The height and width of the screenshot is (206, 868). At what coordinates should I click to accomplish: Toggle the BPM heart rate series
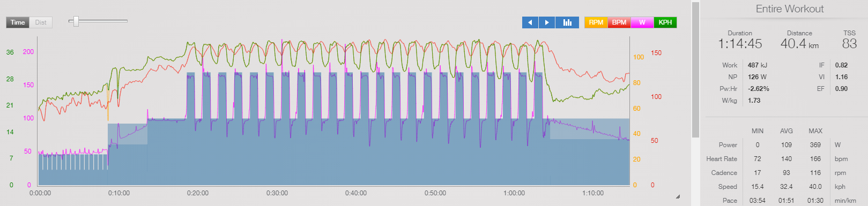(x=619, y=22)
